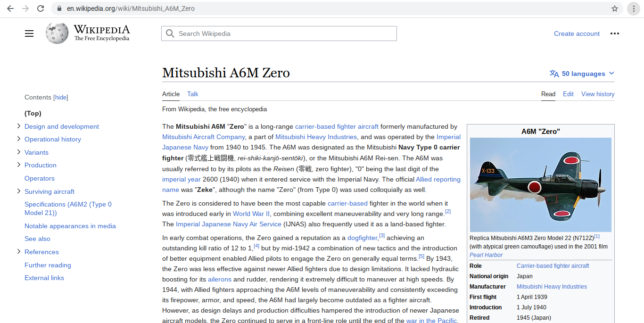Switch to the Talk tab
644x323 pixels.
pyautogui.click(x=193, y=94)
